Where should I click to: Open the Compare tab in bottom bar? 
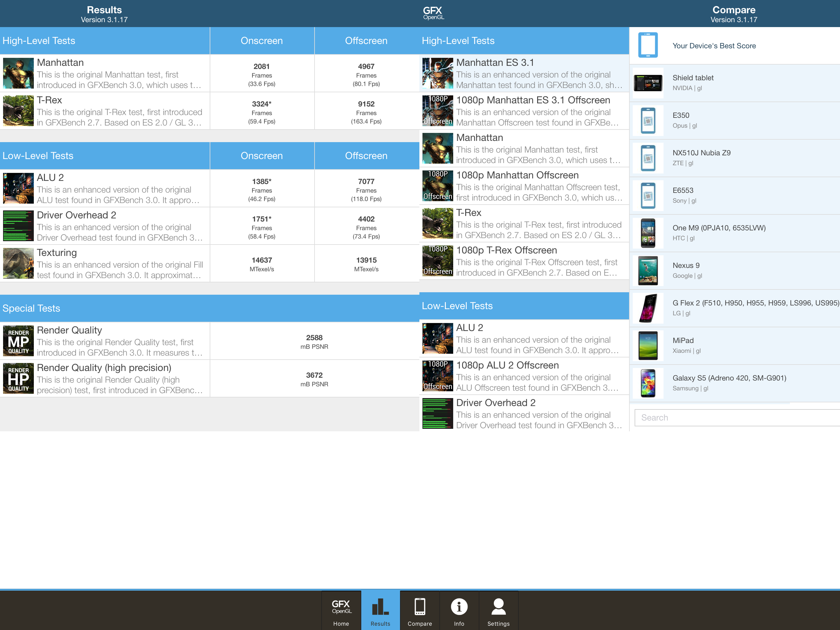pyautogui.click(x=420, y=610)
